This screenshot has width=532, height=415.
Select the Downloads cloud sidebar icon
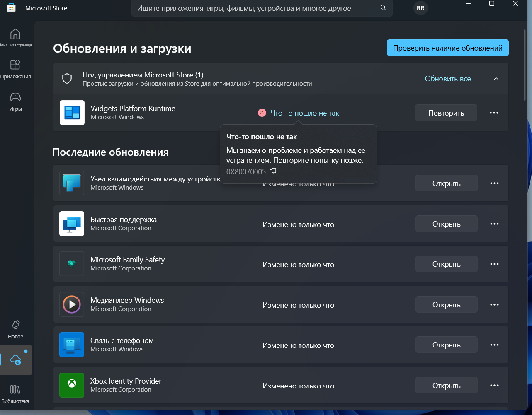tap(16, 360)
